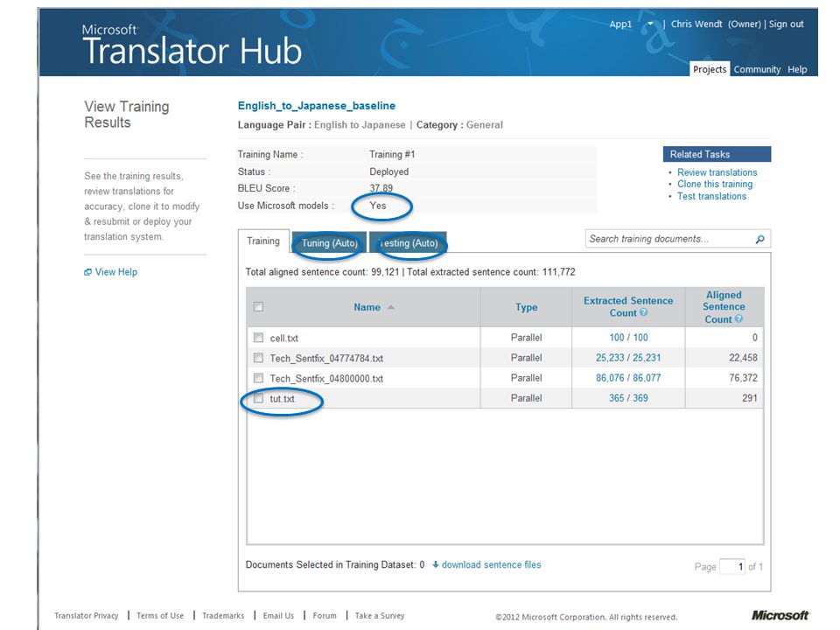Image resolution: width=840 pixels, height=630 pixels.
Task: Click the View Help link
Action: pyautogui.click(x=115, y=272)
